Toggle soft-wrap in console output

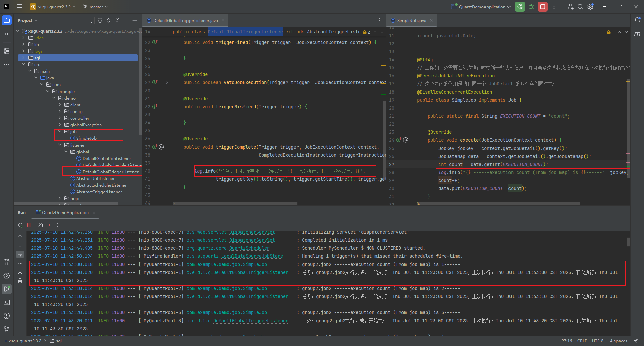[20, 254]
